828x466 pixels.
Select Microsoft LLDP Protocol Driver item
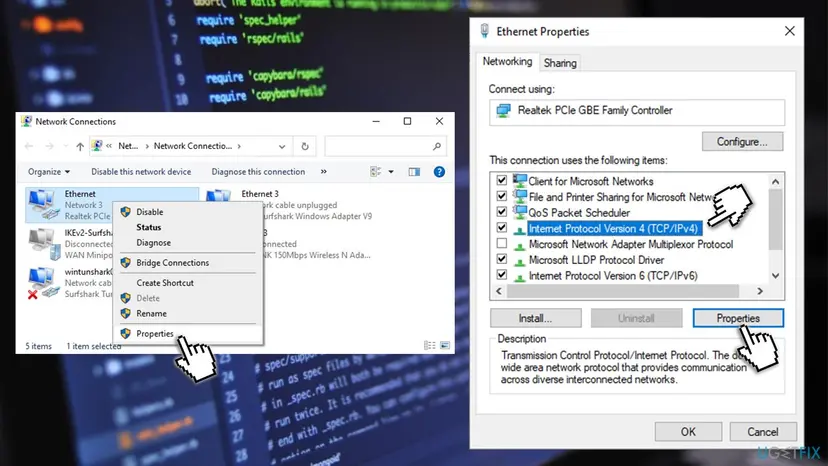pyautogui.click(x=596, y=260)
